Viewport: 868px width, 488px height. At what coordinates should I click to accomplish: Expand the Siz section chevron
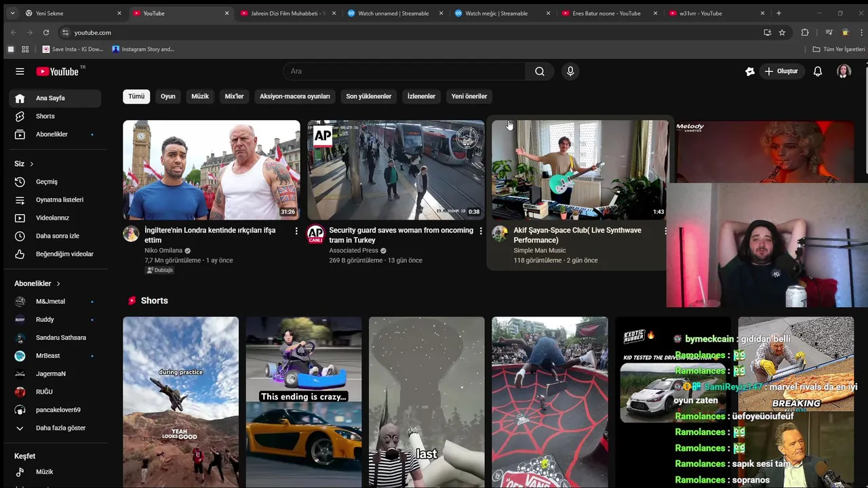(31, 164)
